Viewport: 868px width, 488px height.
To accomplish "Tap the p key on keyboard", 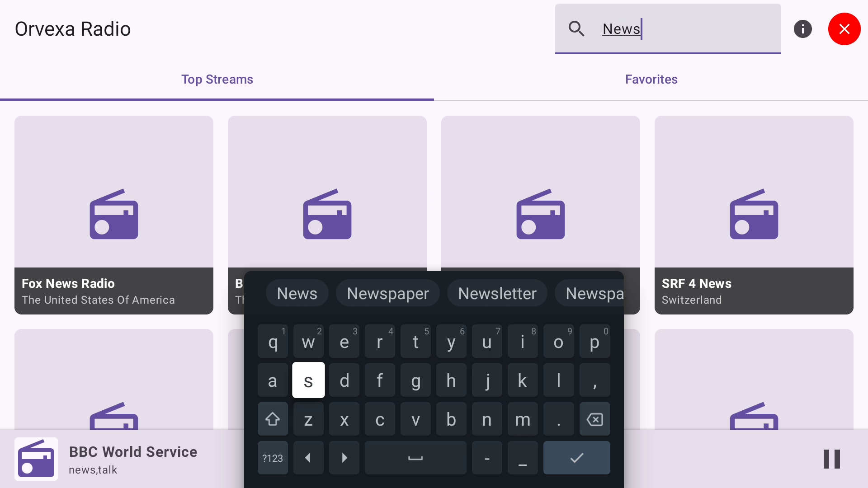I will 595,342.
